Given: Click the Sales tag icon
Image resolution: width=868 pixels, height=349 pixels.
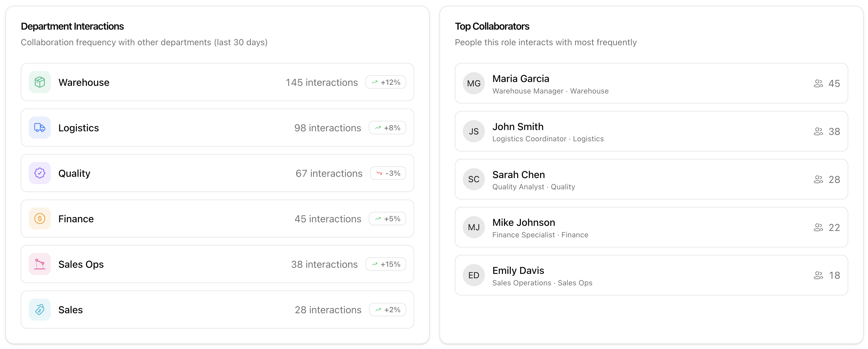Looking at the screenshot, I should click(40, 310).
